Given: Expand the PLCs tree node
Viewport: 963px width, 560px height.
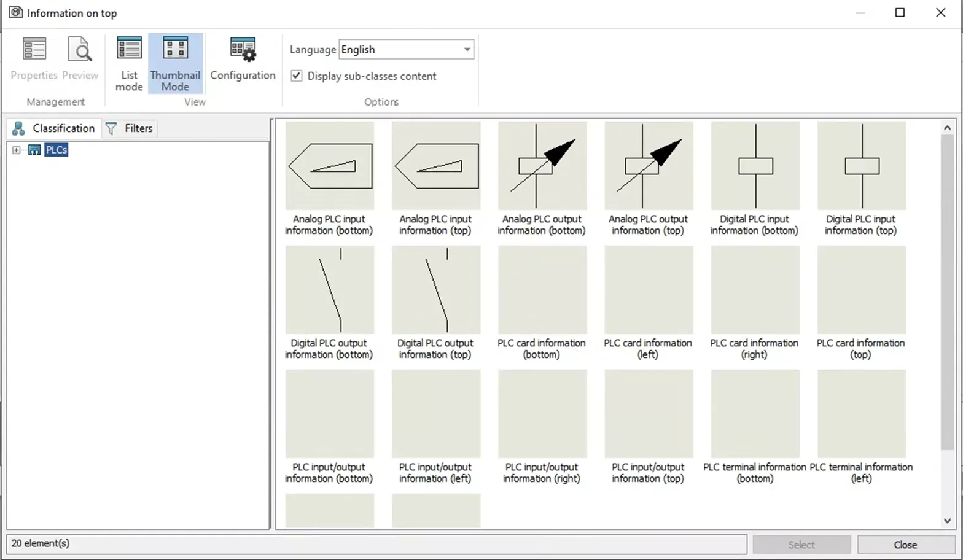Looking at the screenshot, I should tap(17, 150).
